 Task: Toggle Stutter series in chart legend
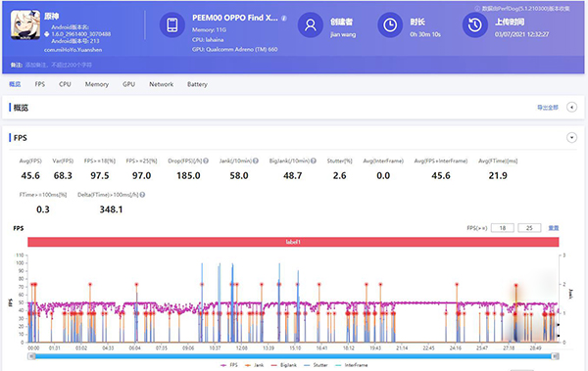(x=316, y=365)
